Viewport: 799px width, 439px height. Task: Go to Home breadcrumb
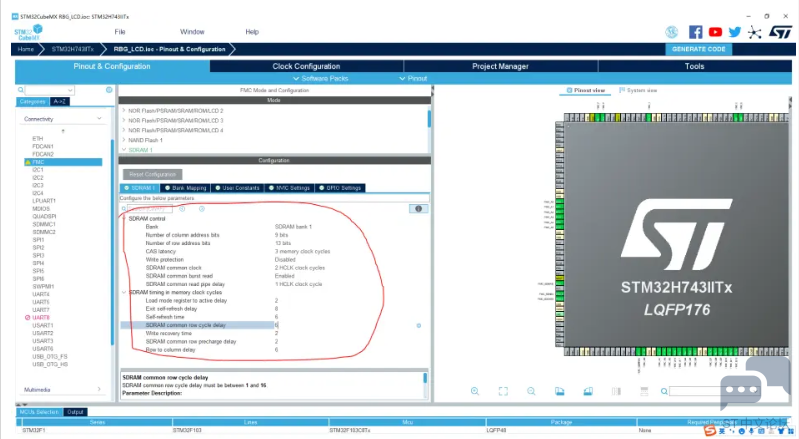coord(25,49)
